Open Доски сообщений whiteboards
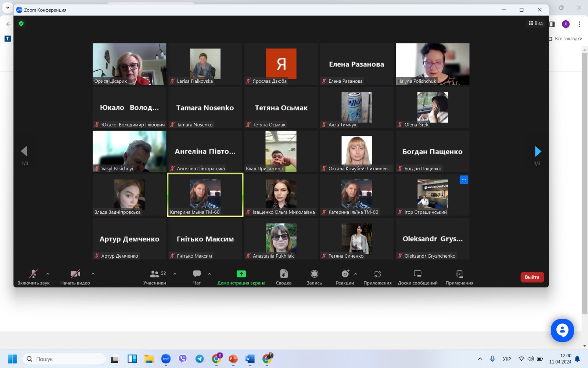Viewport: 588px width, 368px height. 417,277
